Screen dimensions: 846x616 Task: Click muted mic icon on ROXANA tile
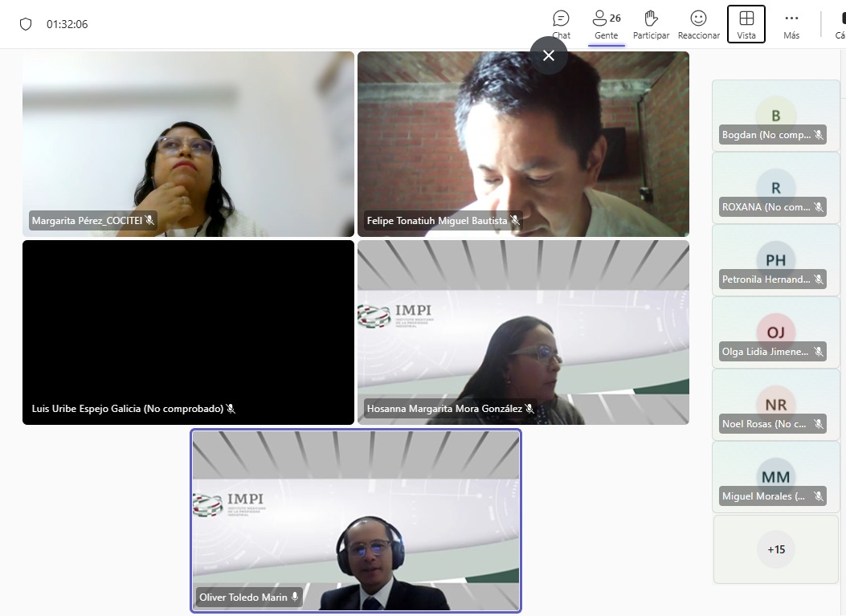click(819, 207)
